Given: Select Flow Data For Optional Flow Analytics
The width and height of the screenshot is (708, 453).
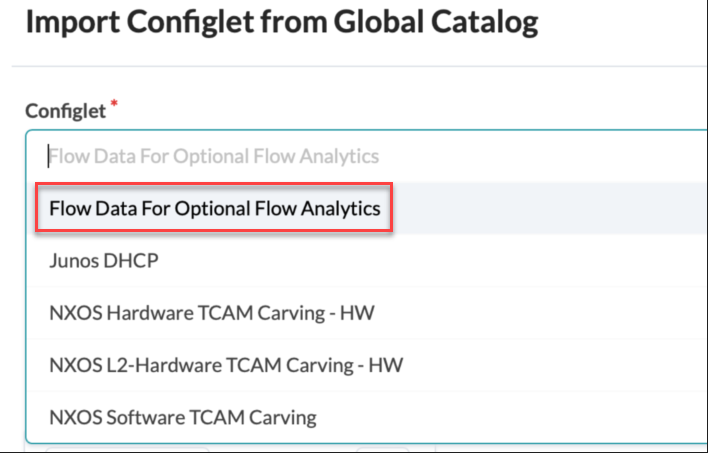Looking at the screenshot, I should [x=214, y=209].
